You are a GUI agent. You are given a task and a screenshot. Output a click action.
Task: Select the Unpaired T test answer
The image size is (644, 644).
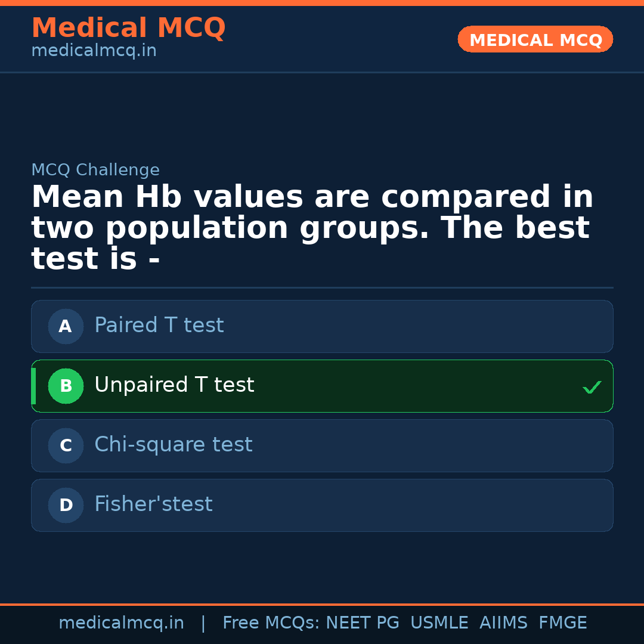(x=174, y=385)
